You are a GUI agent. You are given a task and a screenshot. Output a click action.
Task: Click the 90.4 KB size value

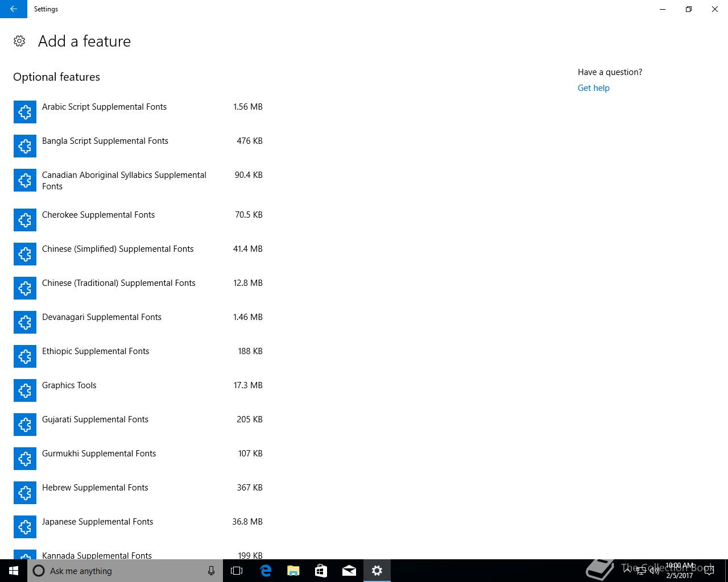[x=249, y=175]
